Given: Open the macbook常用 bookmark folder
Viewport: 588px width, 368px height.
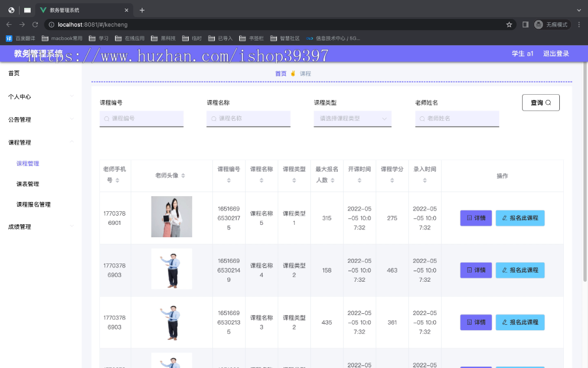Looking at the screenshot, I should pyautogui.click(x=62, y=39).
